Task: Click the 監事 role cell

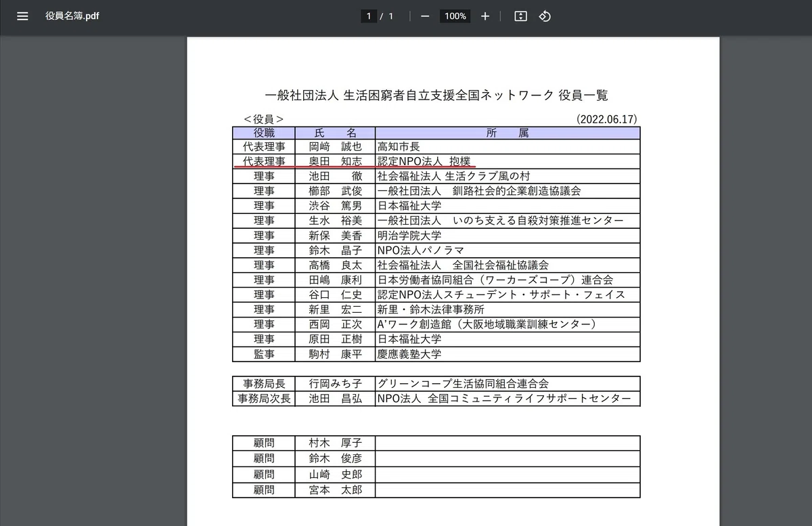Action: (264, 355)
